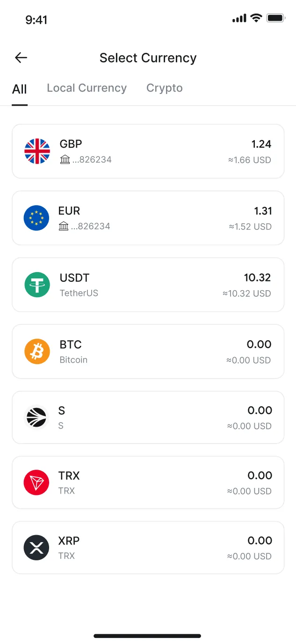Select the Bitcoin BTC icon
Image resolution: width=296 pixels, height=644 pixels.
click(x=37, y=351)
